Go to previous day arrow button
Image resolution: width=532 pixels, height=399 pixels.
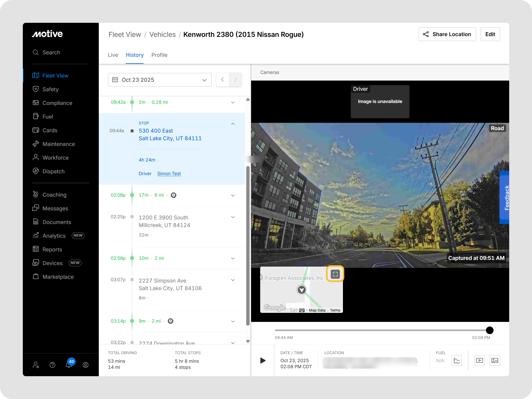pos(222,80)
